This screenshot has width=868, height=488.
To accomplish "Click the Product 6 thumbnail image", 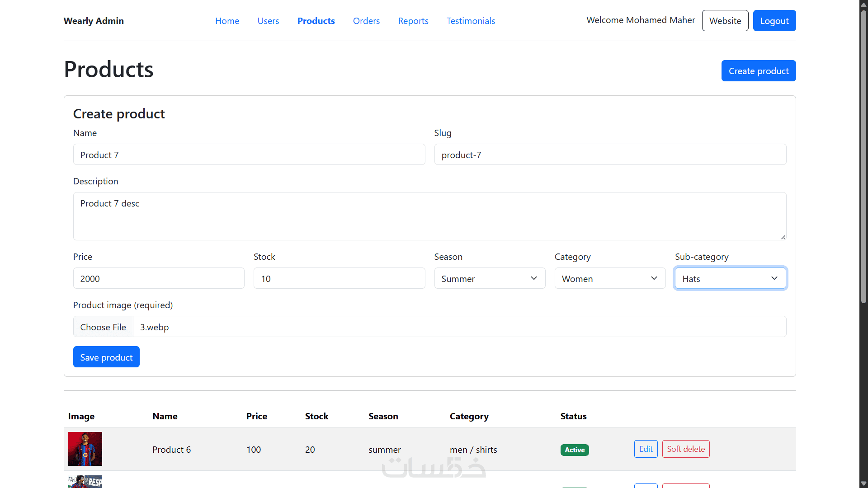I will 85,449.
